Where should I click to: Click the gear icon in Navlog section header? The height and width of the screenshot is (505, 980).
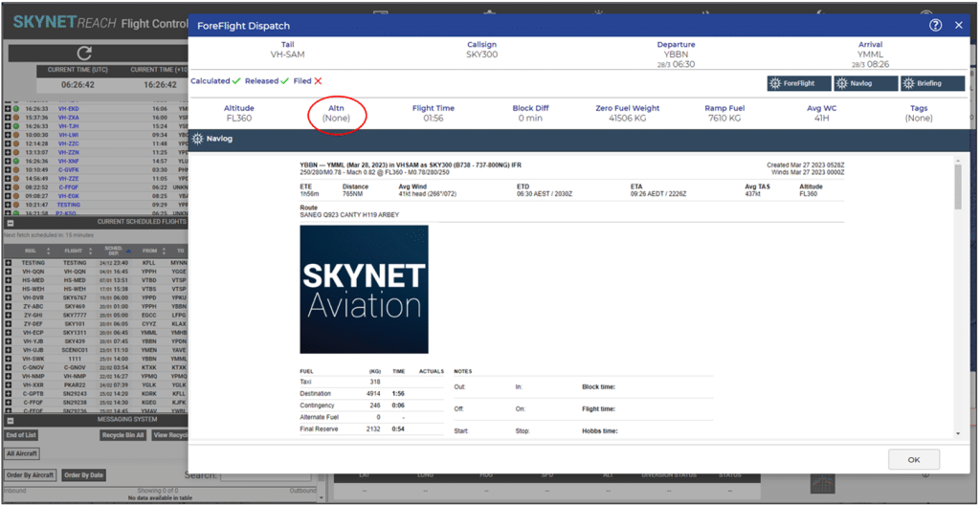click(x=197, y=138)
